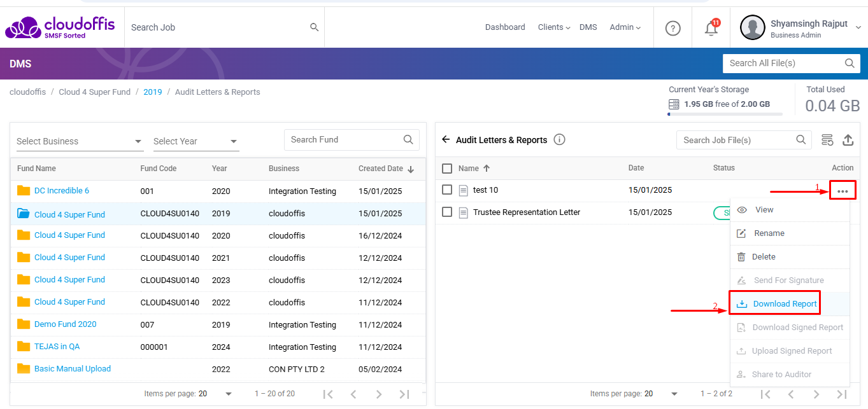Open Cloud 4 Super Fund 2021 folder
This screenshot has width=868, height=409.
(x=69, y=258)
